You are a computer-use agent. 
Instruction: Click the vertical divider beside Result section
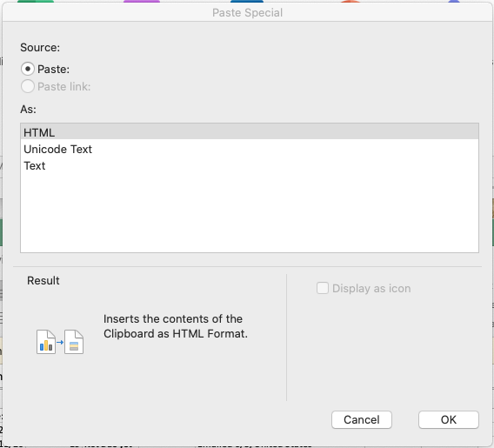point(286,338)
